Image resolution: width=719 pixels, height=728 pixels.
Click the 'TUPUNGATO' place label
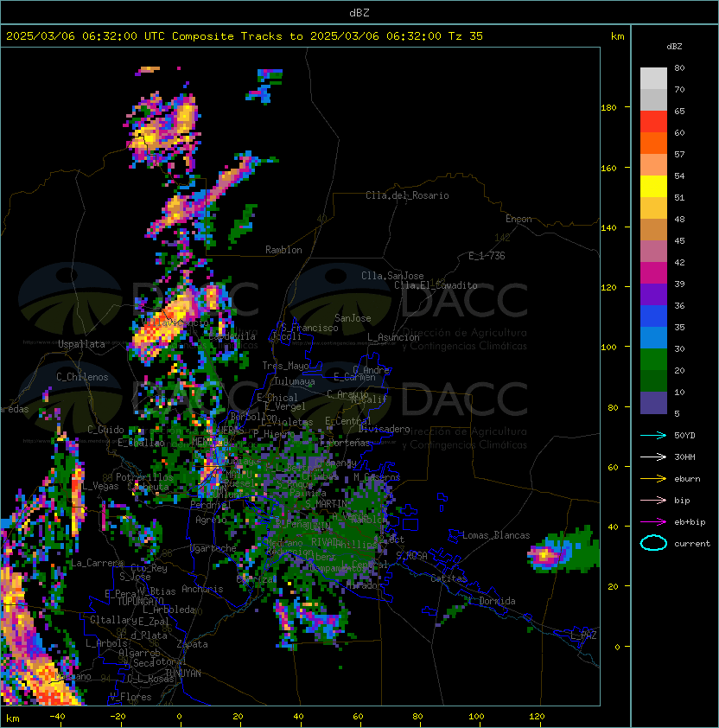click(x=140, y=602)
